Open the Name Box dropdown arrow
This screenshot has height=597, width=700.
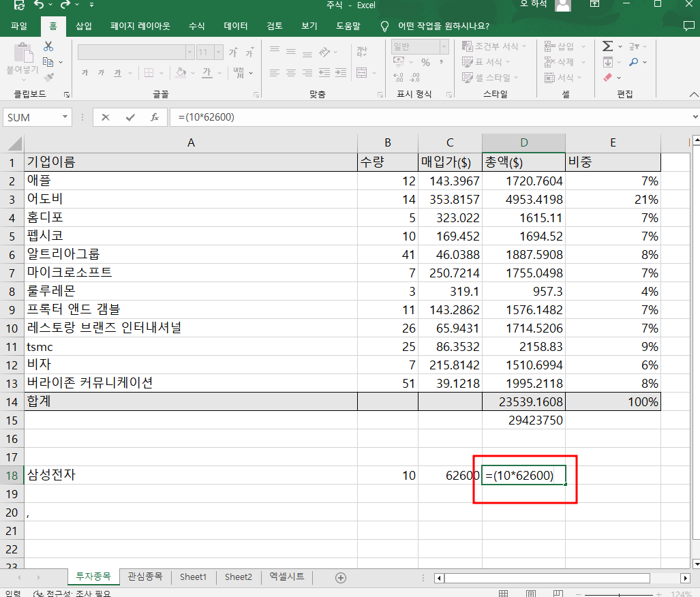65,117
